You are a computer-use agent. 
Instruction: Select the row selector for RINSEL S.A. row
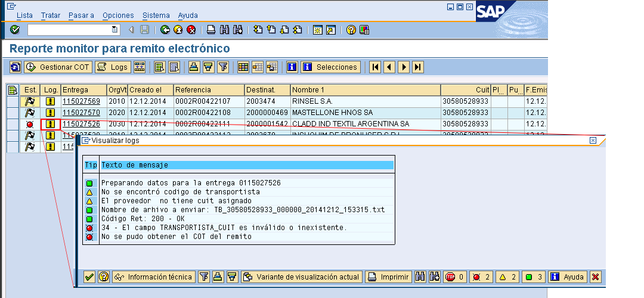pos(13,101)
